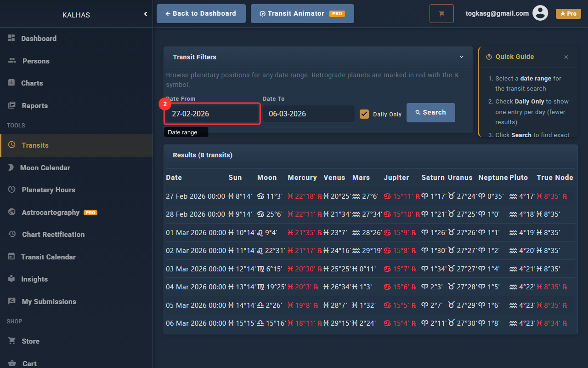Collapse the KALHAS sidebar arrow
The height and width of the screenshot is (368, 588).
(146, 14)
